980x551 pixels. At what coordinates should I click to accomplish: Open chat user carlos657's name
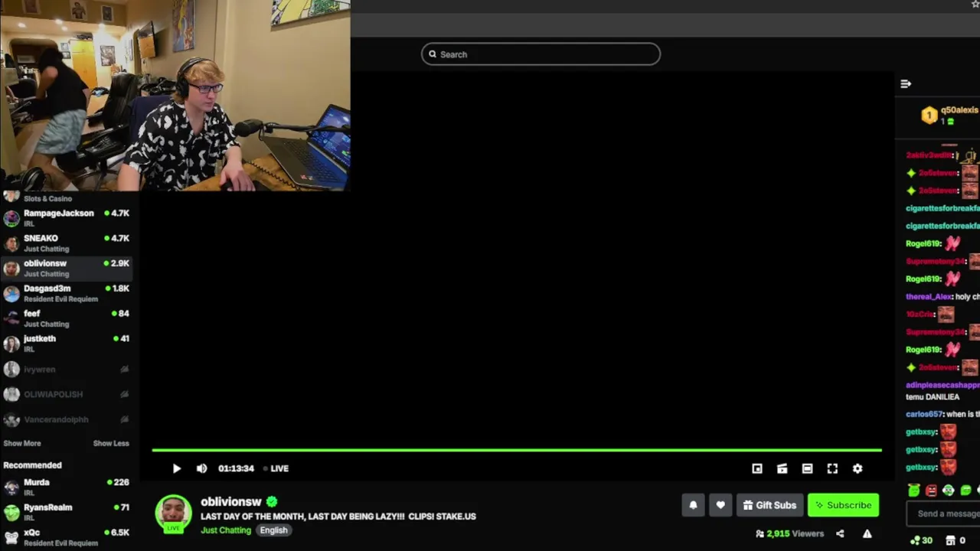pyautogui.click(x=924, y=414)
